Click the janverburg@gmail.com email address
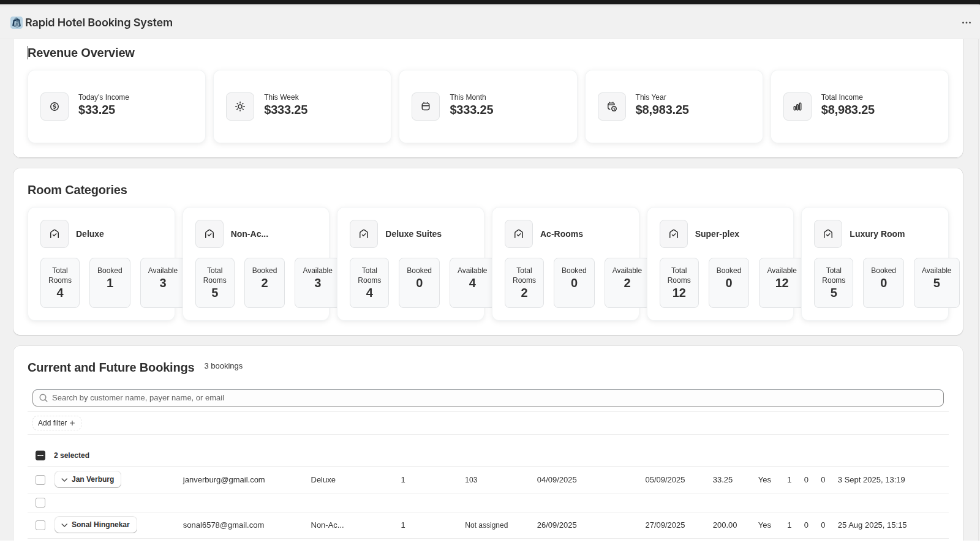 [x=224, y=480]
